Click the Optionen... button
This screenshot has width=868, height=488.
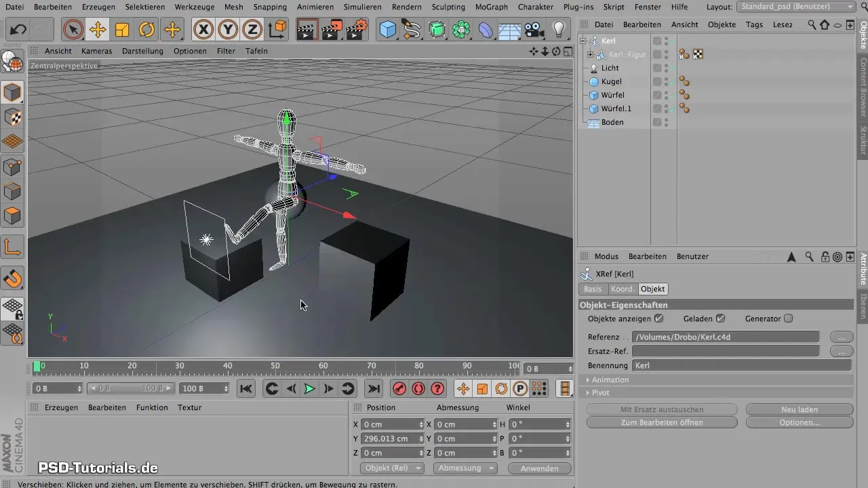[800, 422]
